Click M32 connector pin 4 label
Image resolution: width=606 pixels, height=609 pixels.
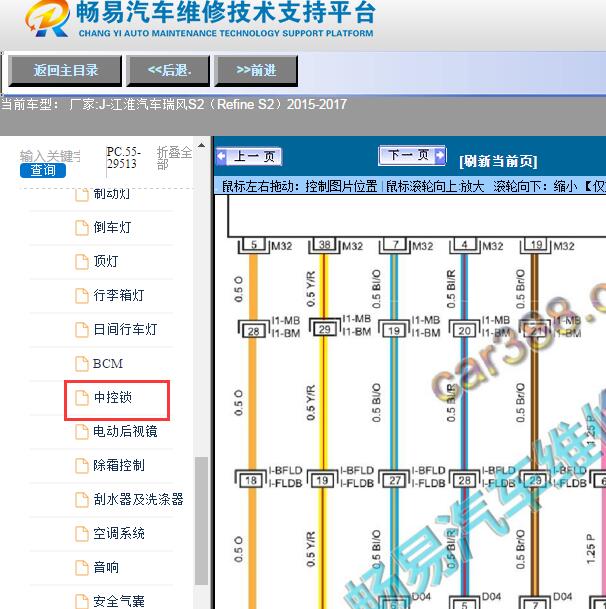[465, 245]
